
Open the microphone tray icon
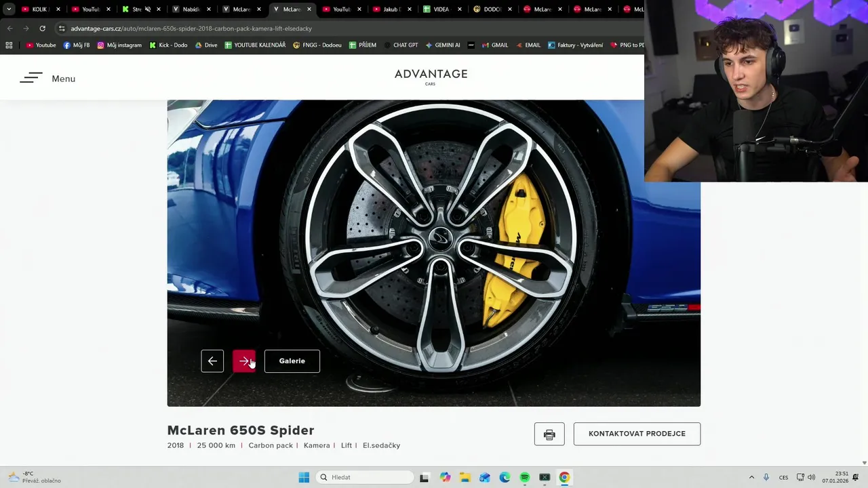coord(766,477)
